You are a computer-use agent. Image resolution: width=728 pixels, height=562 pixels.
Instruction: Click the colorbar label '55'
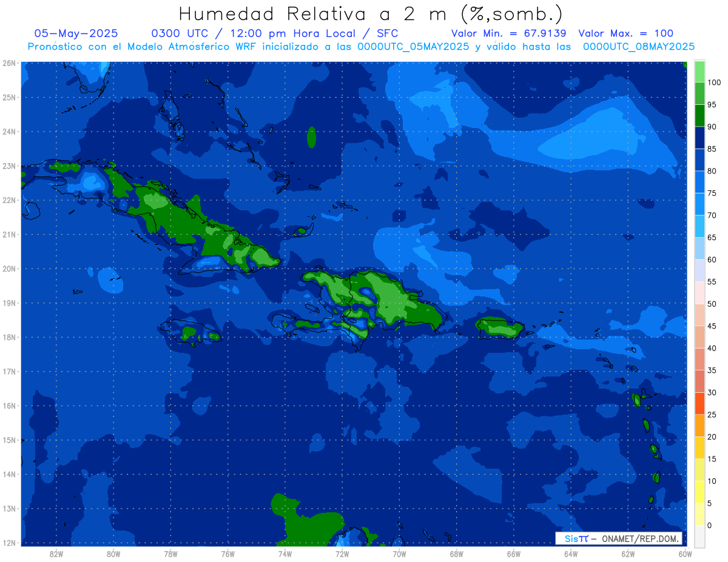(712, 282)
